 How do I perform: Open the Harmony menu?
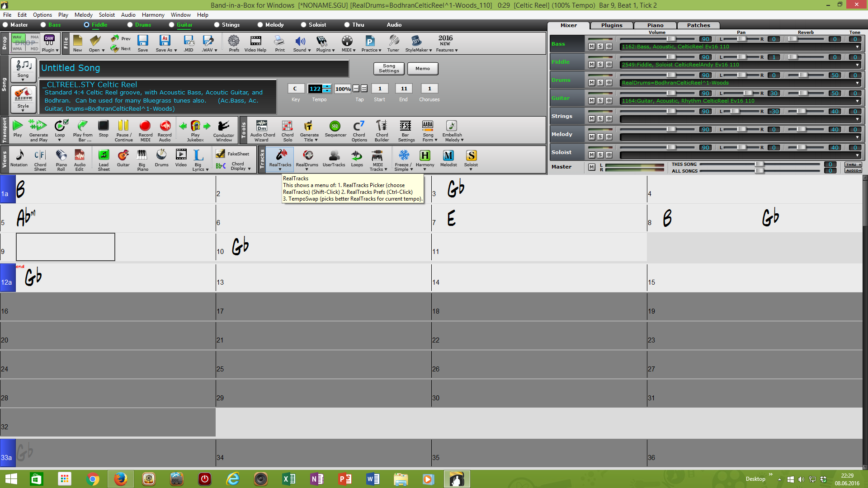tap(153, 15)
